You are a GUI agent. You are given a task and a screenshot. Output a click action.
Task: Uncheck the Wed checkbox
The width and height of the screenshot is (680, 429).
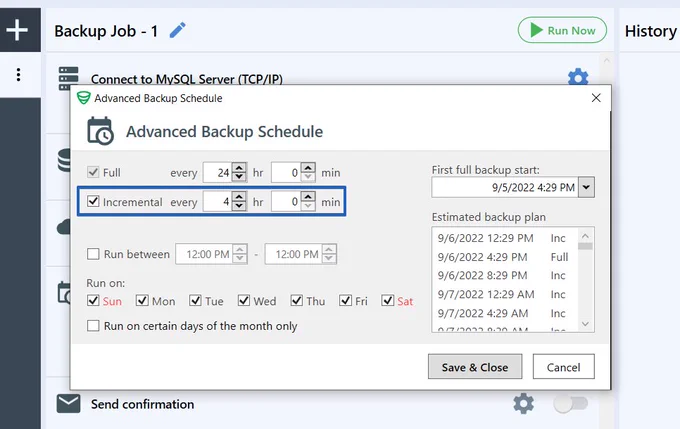pos(244,300)
